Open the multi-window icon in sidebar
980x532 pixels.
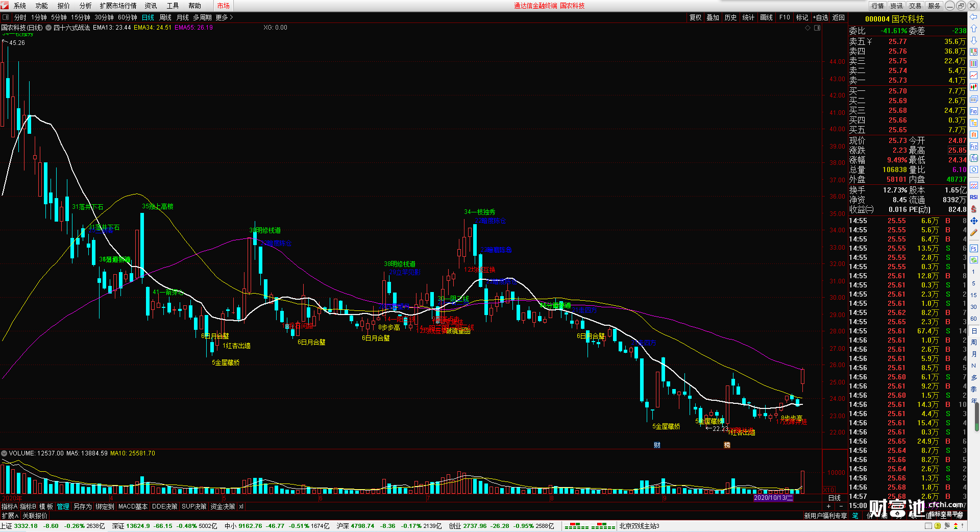(974, 99)
